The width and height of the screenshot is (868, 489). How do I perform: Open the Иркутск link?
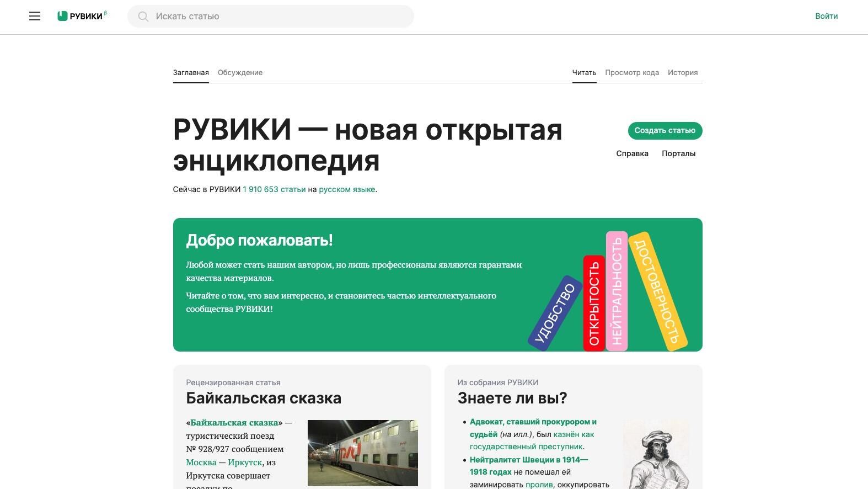[x=245, y=463]
